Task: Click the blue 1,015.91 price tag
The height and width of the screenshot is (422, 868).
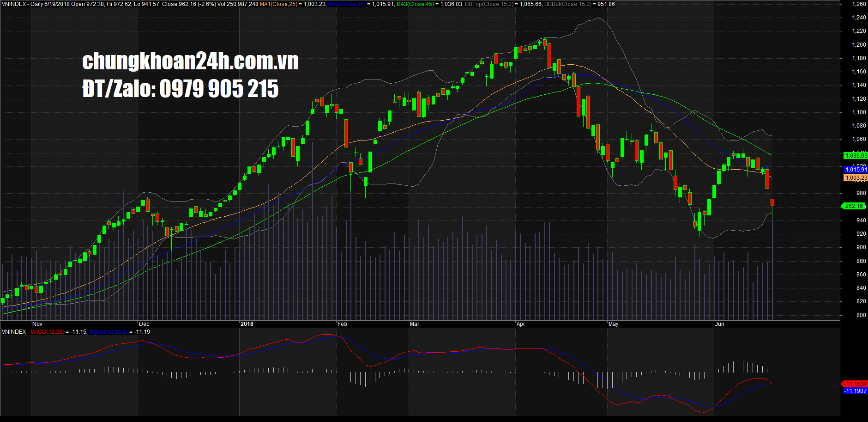Action: click(856, 170)
